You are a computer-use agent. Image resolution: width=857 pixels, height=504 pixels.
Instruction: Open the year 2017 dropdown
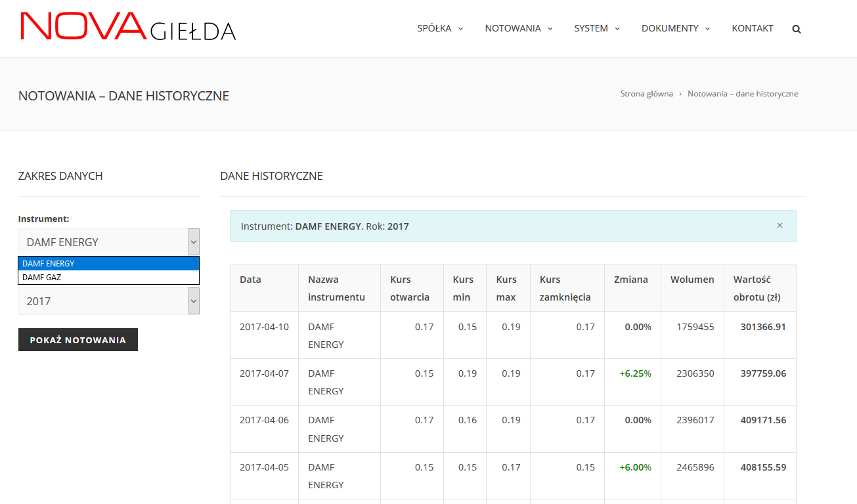click(x=108, y=301)
